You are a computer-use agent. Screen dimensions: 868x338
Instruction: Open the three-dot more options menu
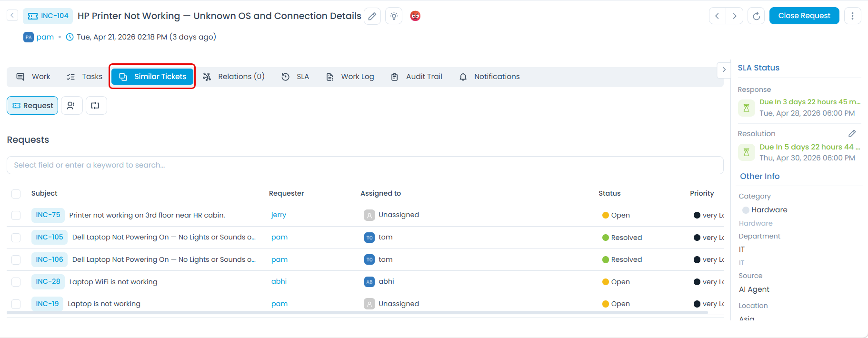pos(852,16)
